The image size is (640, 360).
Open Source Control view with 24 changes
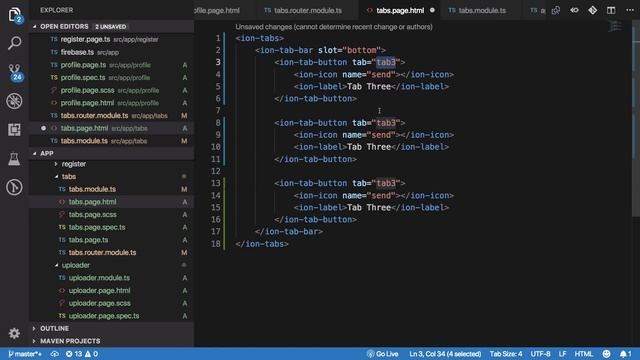pos(14,72)
